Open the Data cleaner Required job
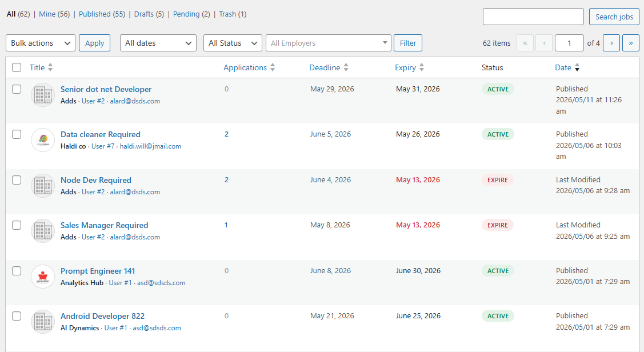The height and width of the screenshot is (352, 644). pos(100,134)
